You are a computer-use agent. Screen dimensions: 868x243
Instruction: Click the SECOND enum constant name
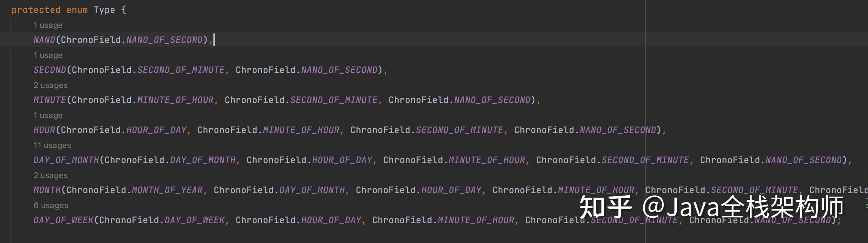(50, 70)
